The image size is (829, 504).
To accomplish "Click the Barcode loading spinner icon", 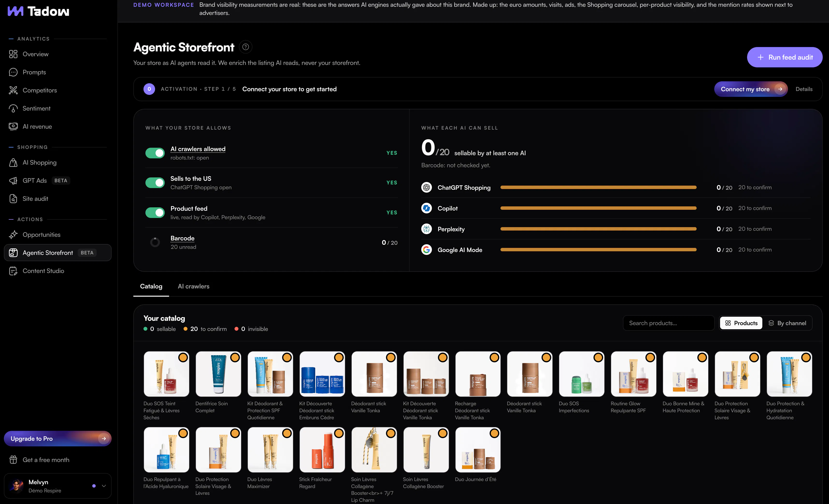I will [155, 242].
